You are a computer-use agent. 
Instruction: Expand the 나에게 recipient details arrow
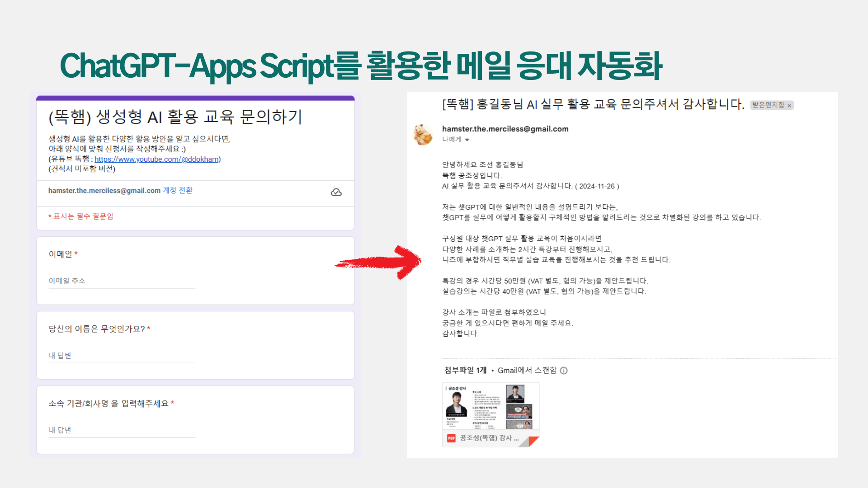[x=467, y=140]
